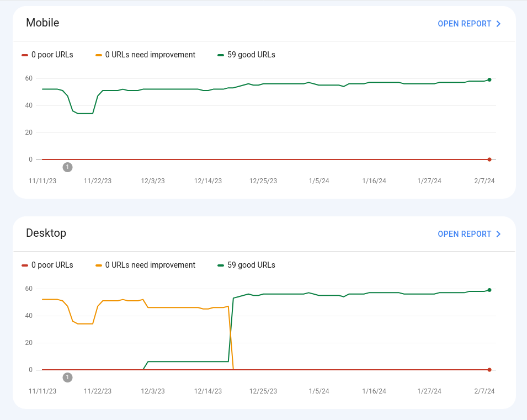
Task: Open the Desktop report link
Action: (x=464, y=234)
